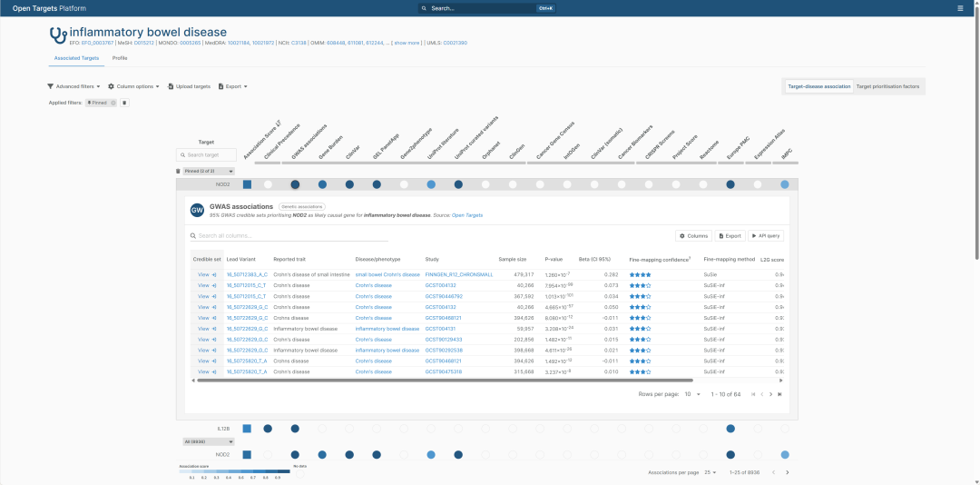
Task: Open EFO_0003767 identifier link
Action: pyautogui.click(x=97, y=44)
